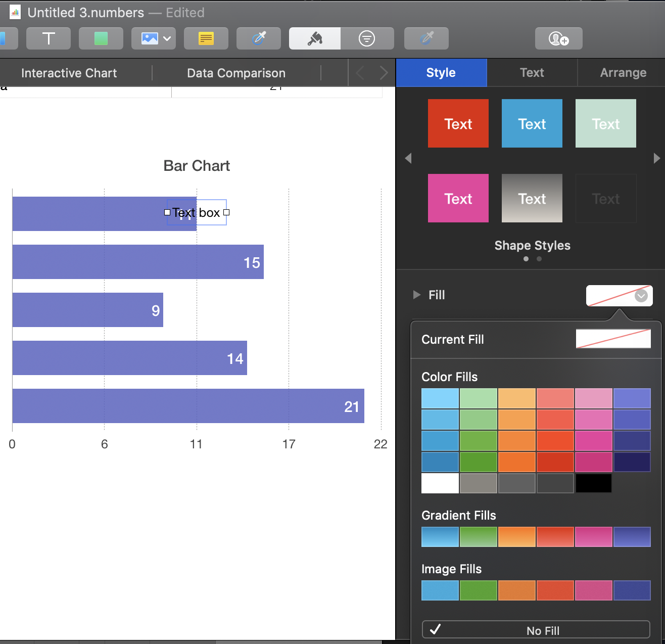This screenshot has height=644, width=665.
Task: Go to next shape styles page arrow
Action: (656, 158)
